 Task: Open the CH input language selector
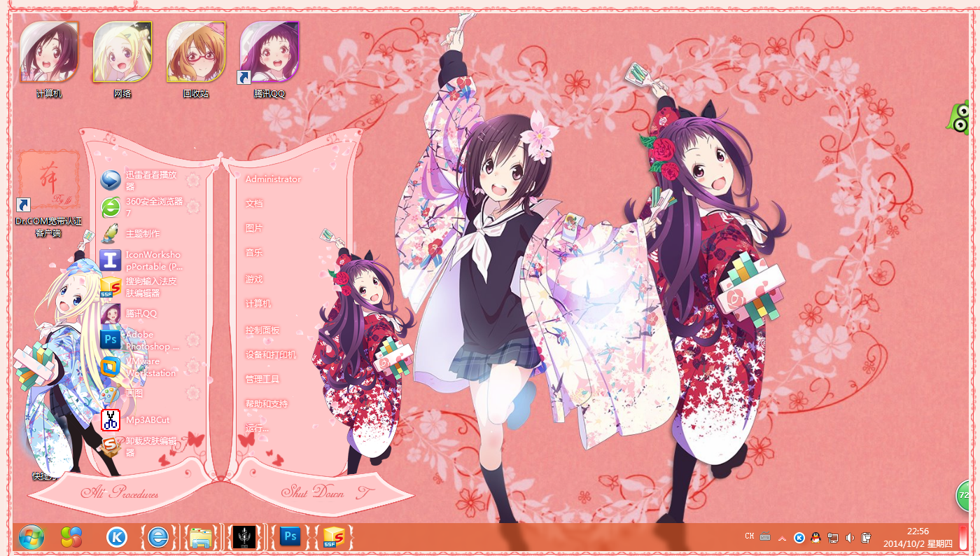[750, 536]
